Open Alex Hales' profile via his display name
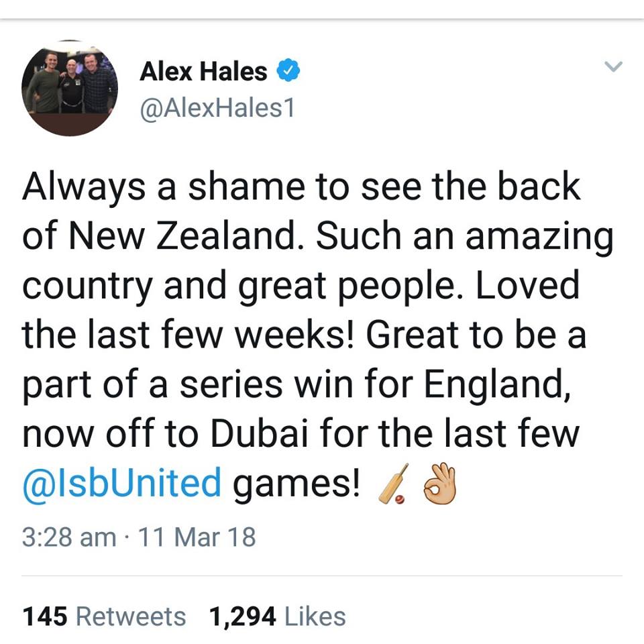Viewport: 644px width, 644px height. 205,70
